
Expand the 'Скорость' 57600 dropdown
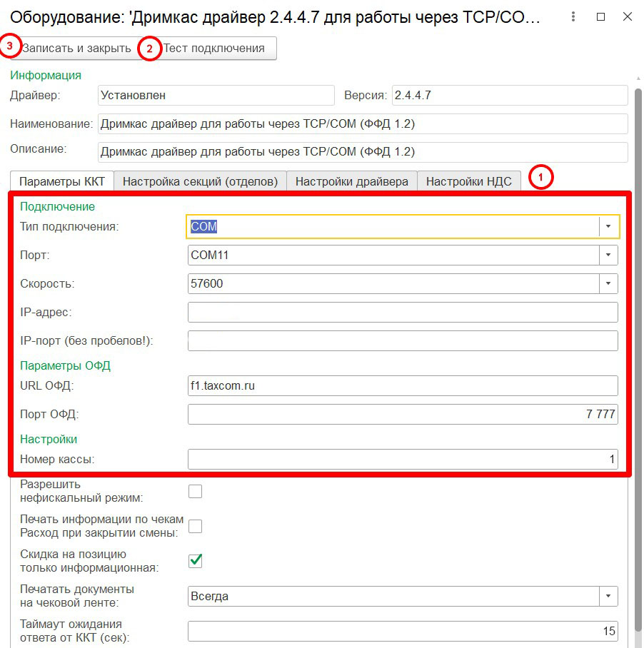608,283
